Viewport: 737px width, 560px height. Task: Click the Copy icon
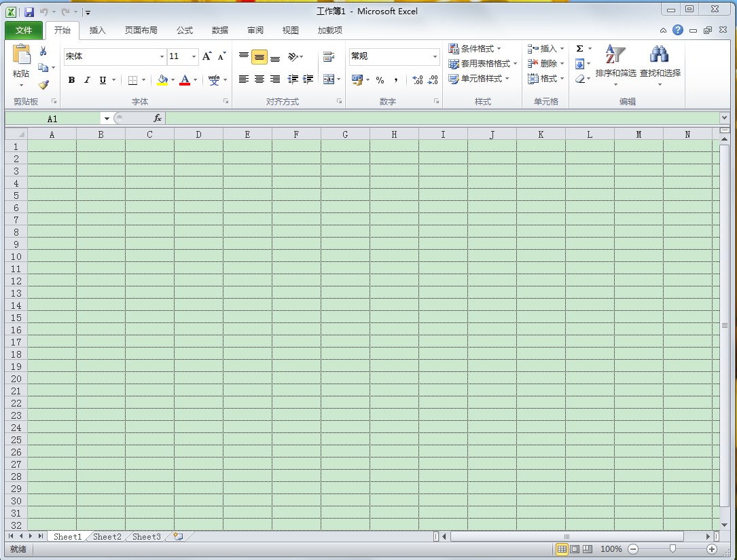(43, 68)
